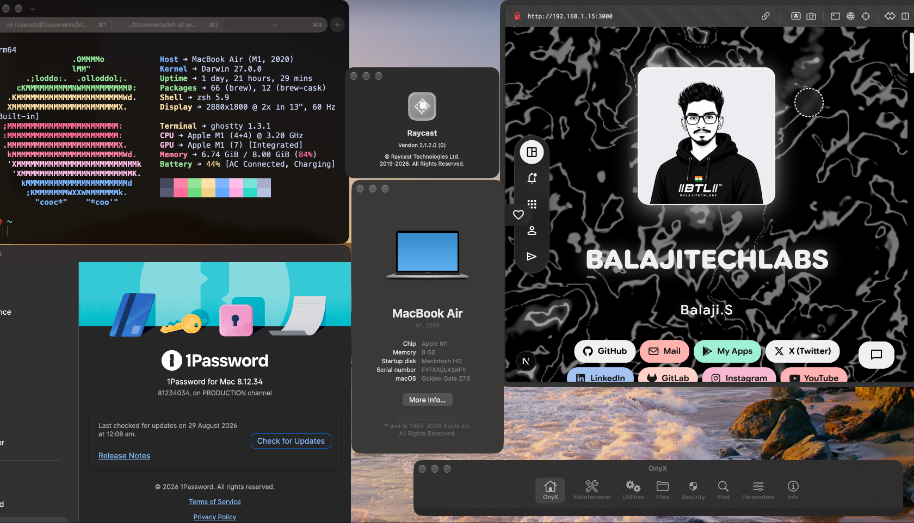Viewport: 914px width, 523px height.
Task: Click the window layout icon in browser toolbar
Action: [835, 16]
